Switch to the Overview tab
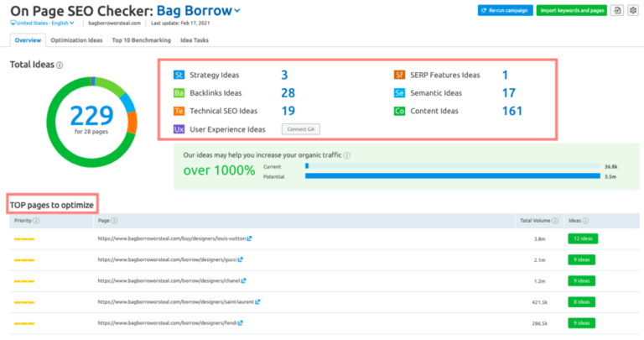Viewport: 644px width, 340px height. tap(28, 40)
